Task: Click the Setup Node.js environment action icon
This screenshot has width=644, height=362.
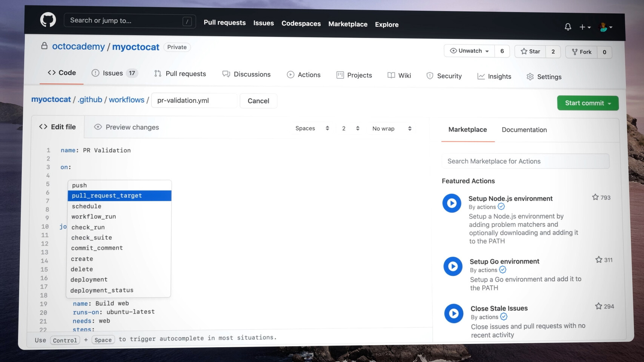Action: (x=452, y=203)
